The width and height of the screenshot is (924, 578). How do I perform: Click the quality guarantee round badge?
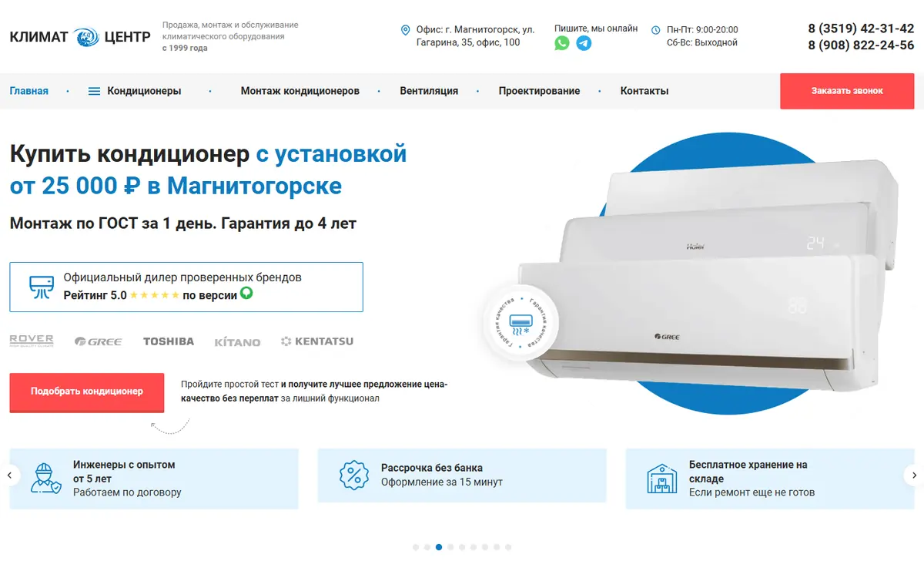pyautogui.click(x=521, y=321)
